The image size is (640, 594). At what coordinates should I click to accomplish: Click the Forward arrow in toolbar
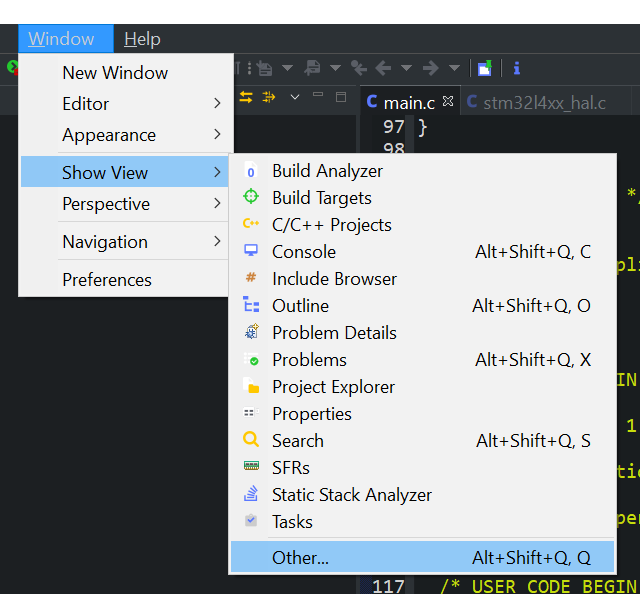[x=431, y=68]
